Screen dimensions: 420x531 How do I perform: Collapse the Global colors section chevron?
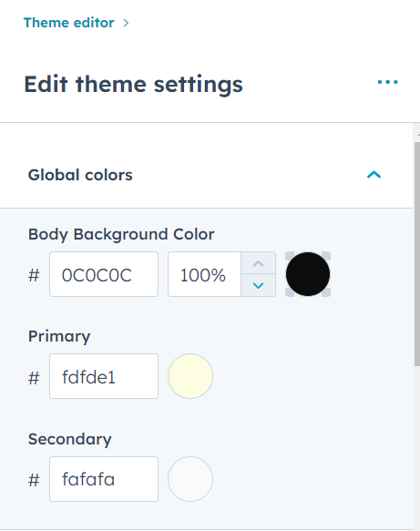(374, 175)
